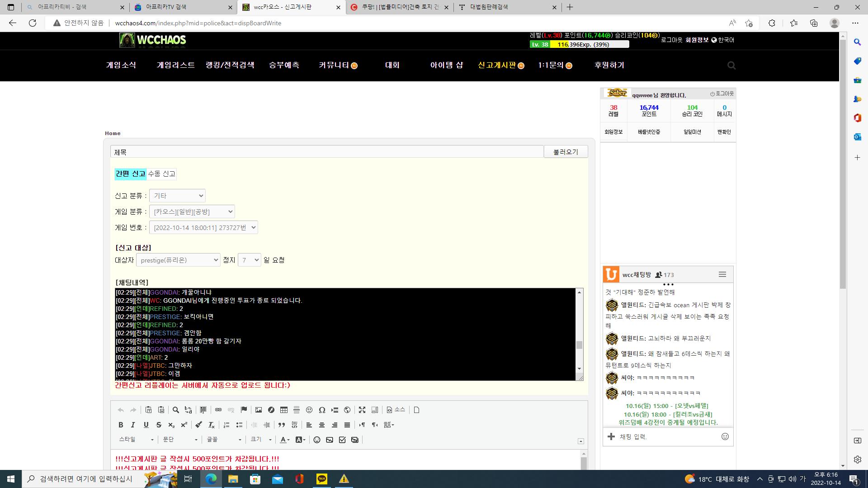Insert a numbered list

coord(226,425)
